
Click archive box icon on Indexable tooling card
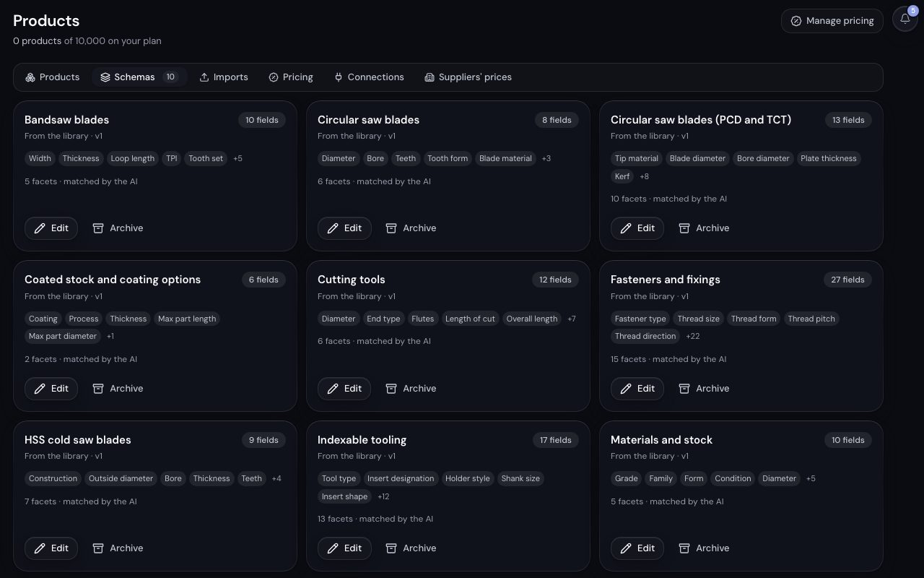click(x=391, y=548)
